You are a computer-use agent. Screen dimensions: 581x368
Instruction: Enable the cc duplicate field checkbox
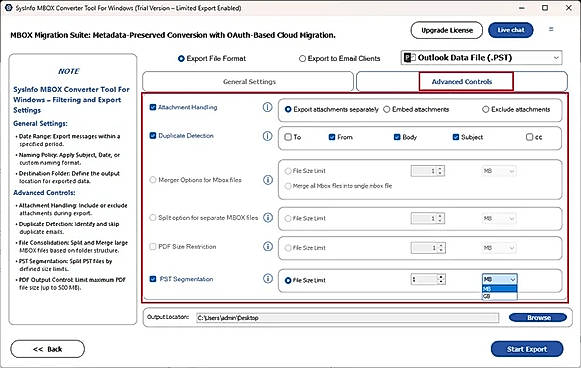coord(529,137)
